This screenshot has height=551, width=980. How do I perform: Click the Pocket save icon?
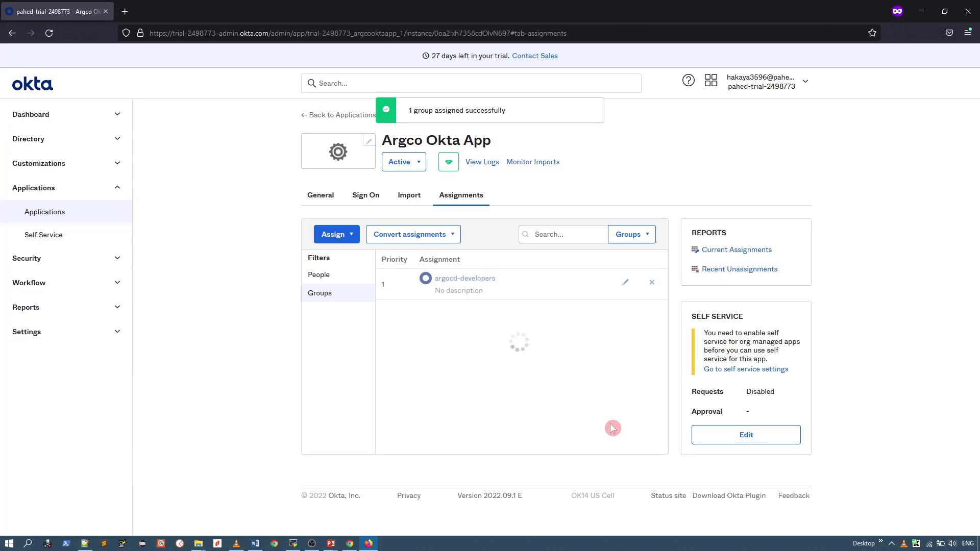(x=949, y=33)
